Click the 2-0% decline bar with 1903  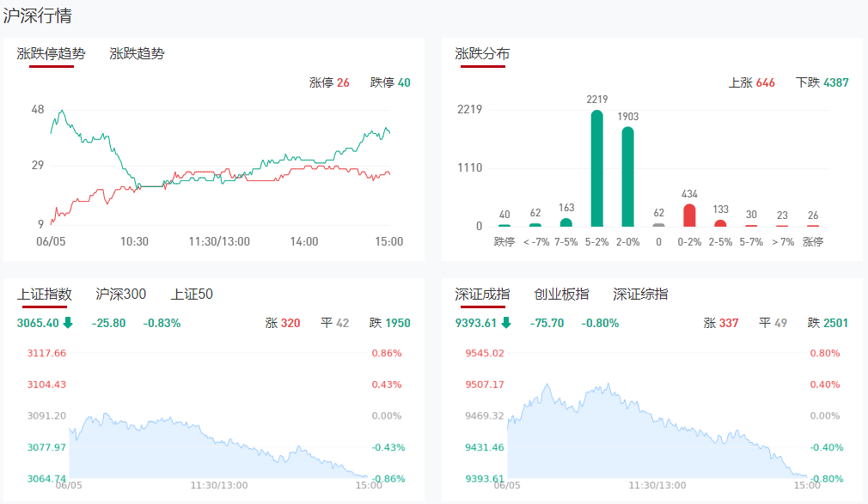(x=627, y=176)
